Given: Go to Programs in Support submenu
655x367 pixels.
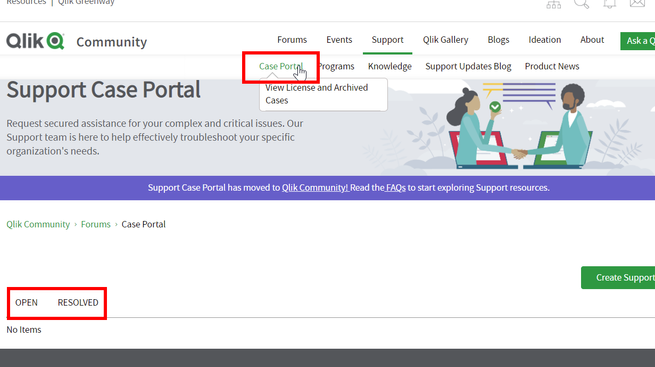Looking at the screenshot, I should click(336, 66).
